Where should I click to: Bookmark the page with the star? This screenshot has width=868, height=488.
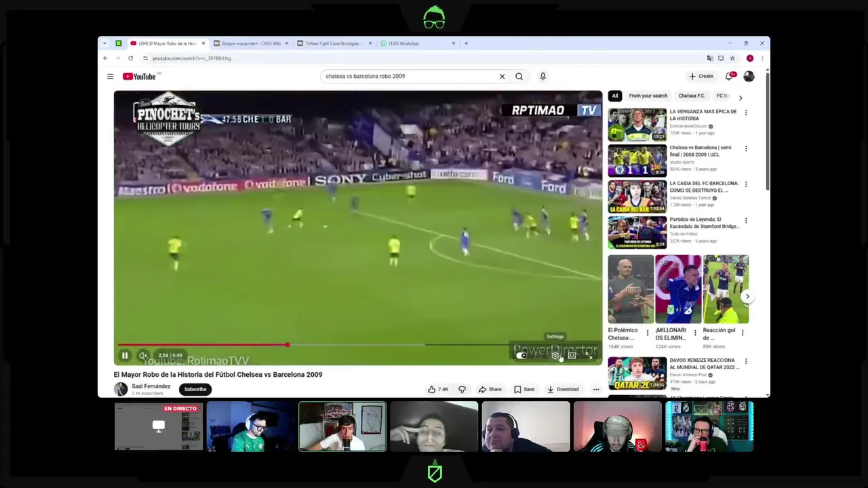[x=732, y=58]
